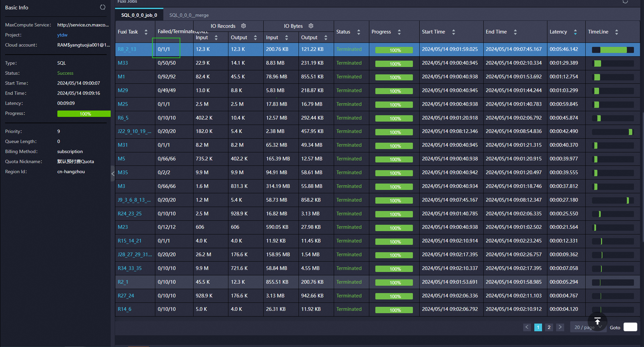
Task: Open Fuxi task M35
Action: click(123, 172)
